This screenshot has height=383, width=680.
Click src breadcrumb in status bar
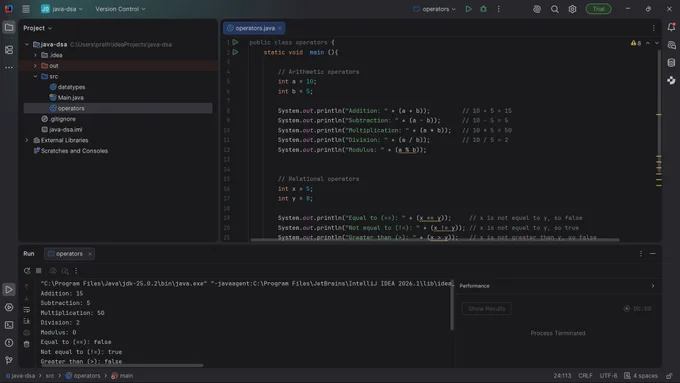pos(50,376)
